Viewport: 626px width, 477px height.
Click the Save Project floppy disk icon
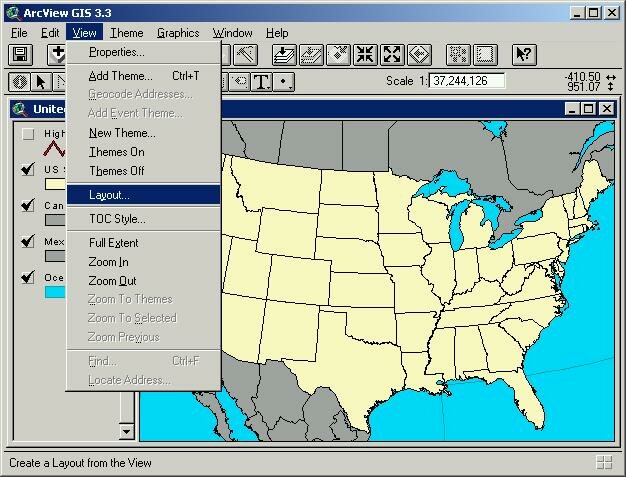[20, 55]
